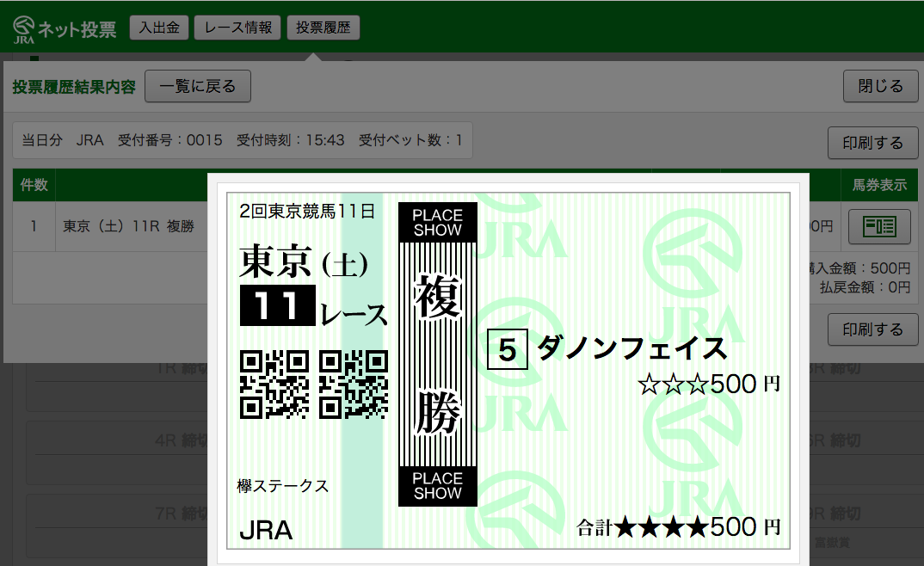The height and width of the screenshot is (566, 924).
Task: Open the レース情報 race information menu
Action: click(x=237, y=27)
